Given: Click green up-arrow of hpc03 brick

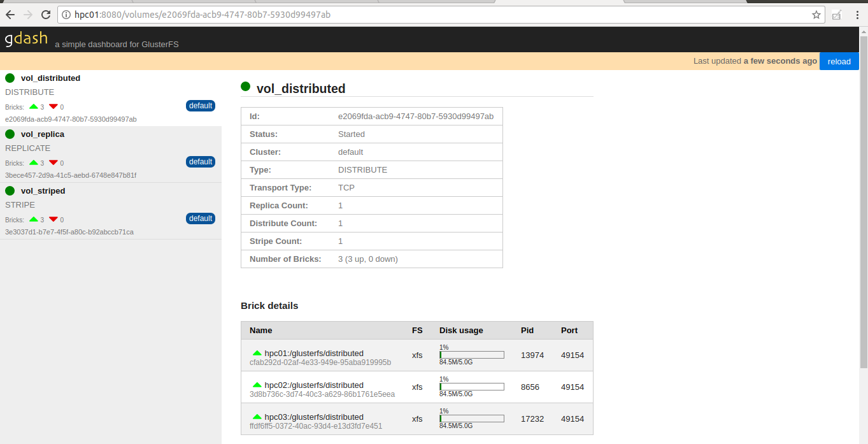Looking at the screenshot, I should (257, 416).
